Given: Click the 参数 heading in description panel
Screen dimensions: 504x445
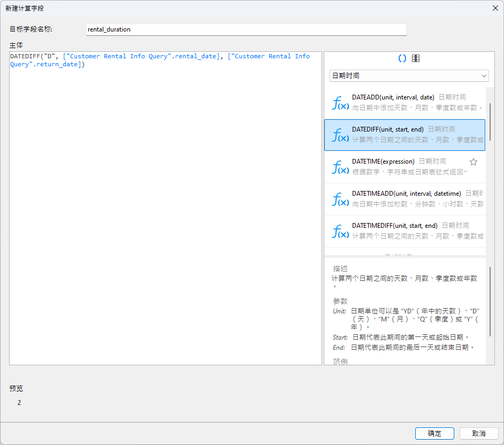Looking at the screenshot, I should (x=340, y=301).
